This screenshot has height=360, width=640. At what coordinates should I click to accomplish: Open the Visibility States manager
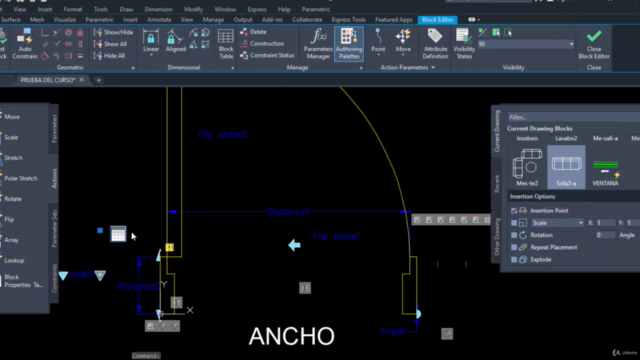pos(464,44)
